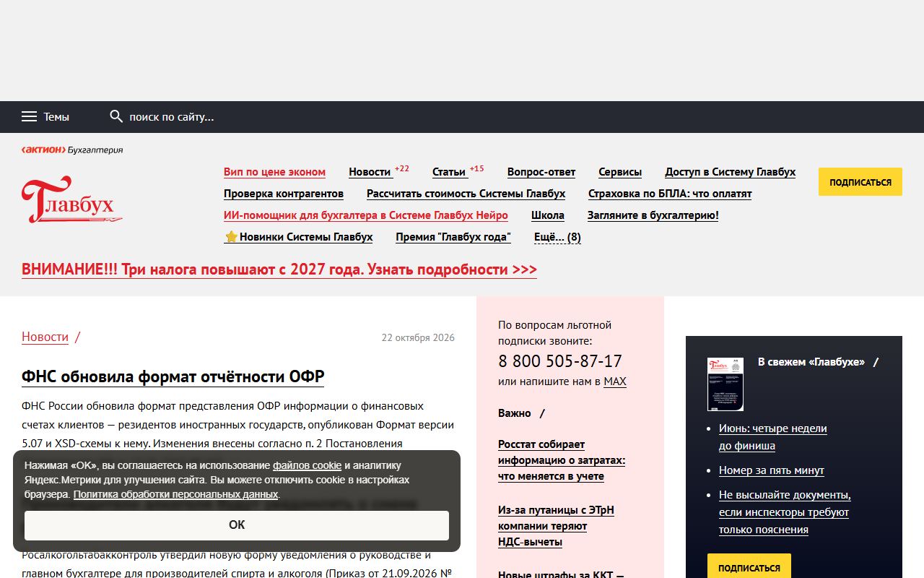
Task: Click Подписаться button in magazine panel
Action: tap(749, 568)
